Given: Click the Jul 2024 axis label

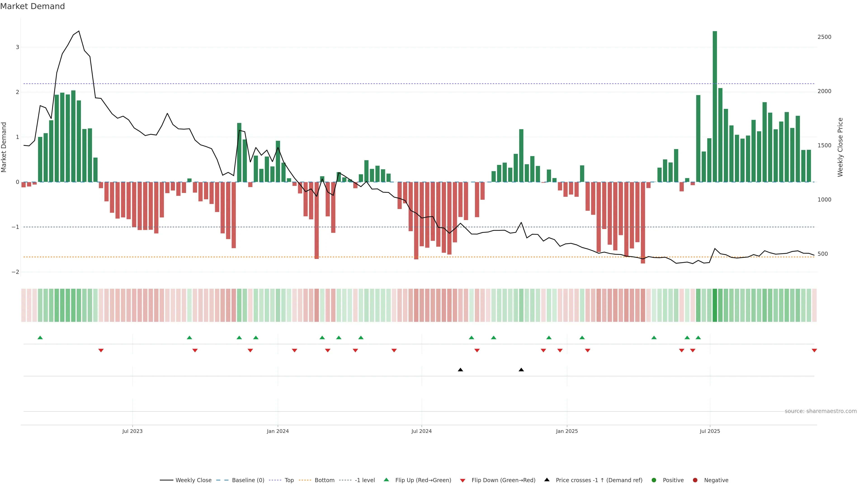Looking at the screenshot, I should 421,431.
